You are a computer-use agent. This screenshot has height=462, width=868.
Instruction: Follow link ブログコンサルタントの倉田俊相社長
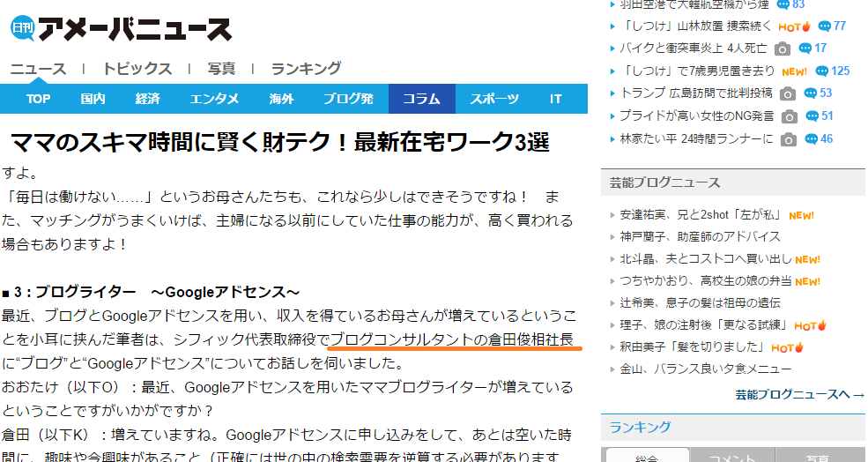coord(451,339)
